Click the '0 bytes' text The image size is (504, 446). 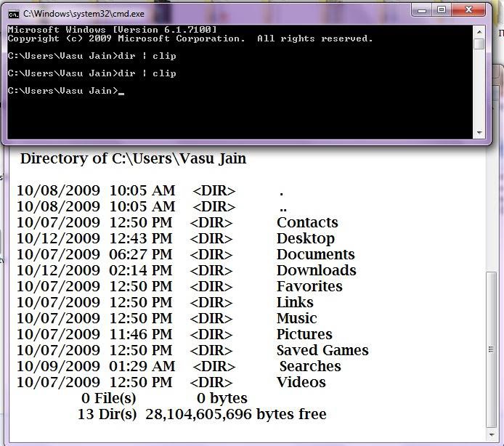pos(222,398)
